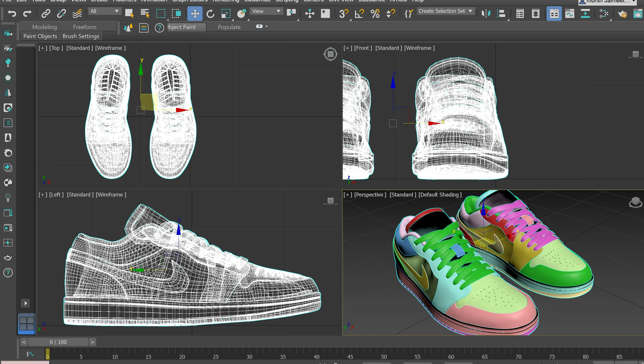Viewport: 644px width, 364px height.
Task: Toggle Percent Snap on the toolbar
Action: point(375,13)
